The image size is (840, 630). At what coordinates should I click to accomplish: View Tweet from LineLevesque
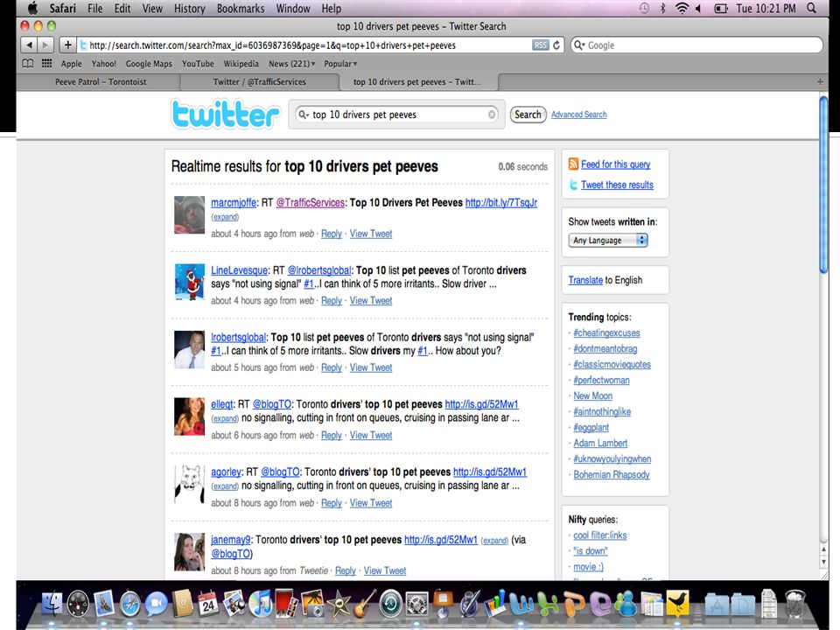371,300
